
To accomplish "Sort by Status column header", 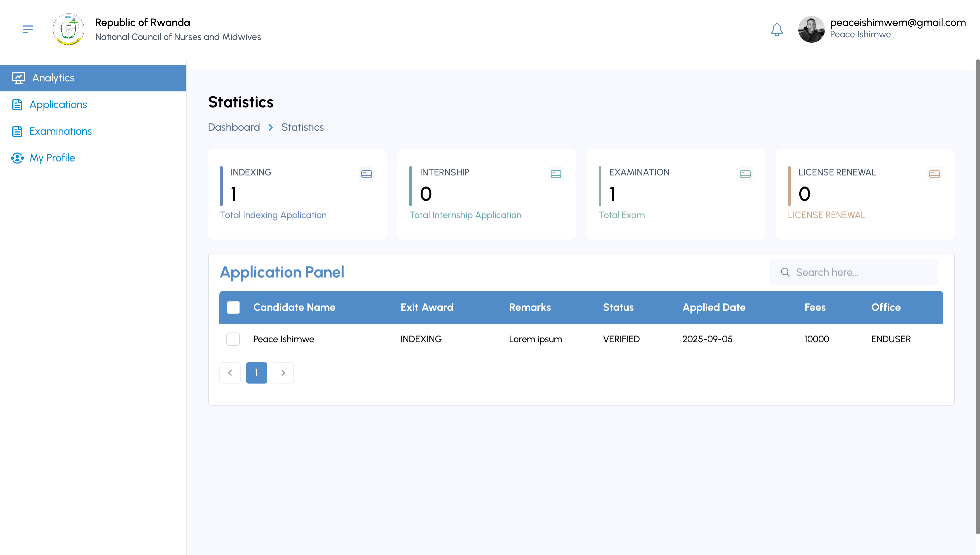I will [618, 307].
